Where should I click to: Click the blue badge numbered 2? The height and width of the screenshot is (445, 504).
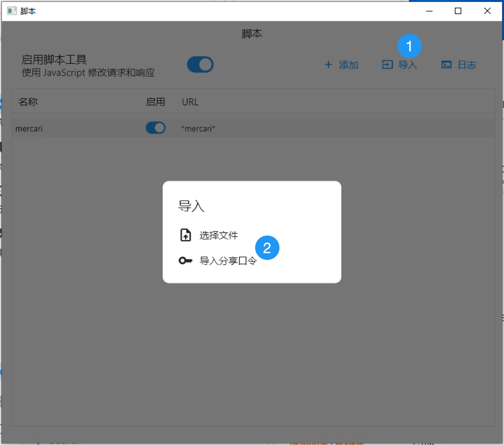[x=267, y=248]
